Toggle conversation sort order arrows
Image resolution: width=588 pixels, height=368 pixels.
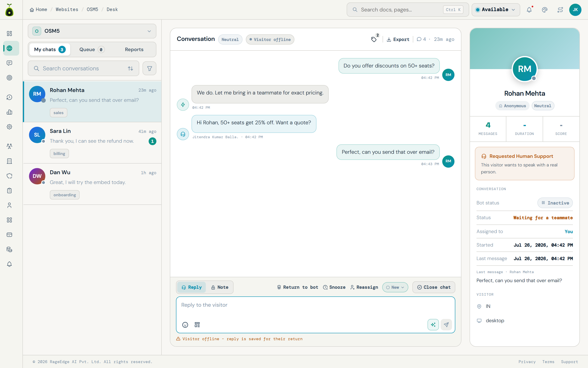[x=130, y=68]
